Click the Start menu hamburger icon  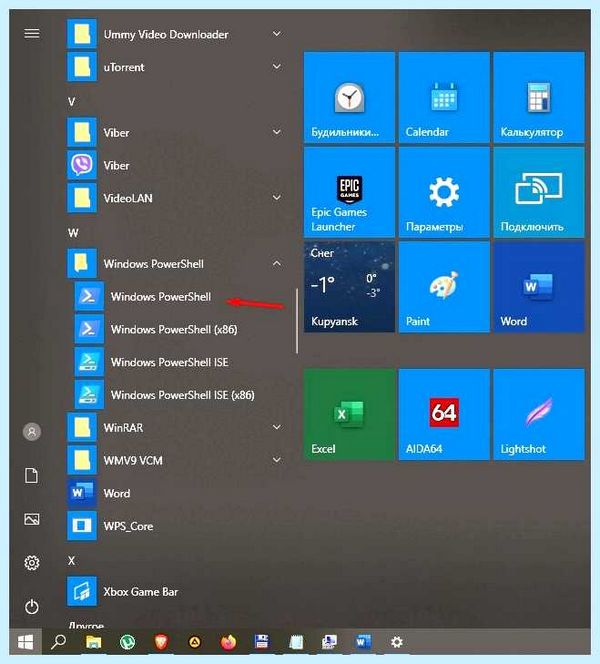click(x=32, y=33)
